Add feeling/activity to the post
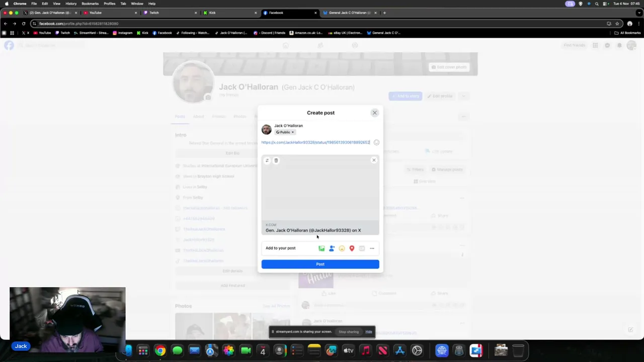 342,248
